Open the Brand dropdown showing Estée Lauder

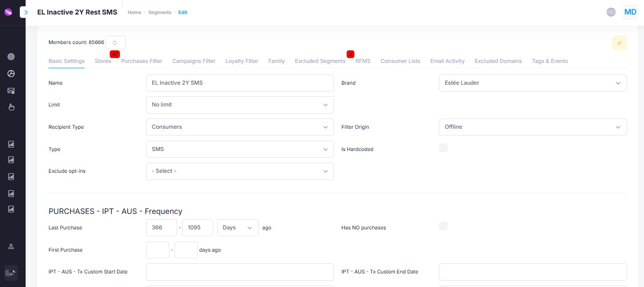coord(533,83)
